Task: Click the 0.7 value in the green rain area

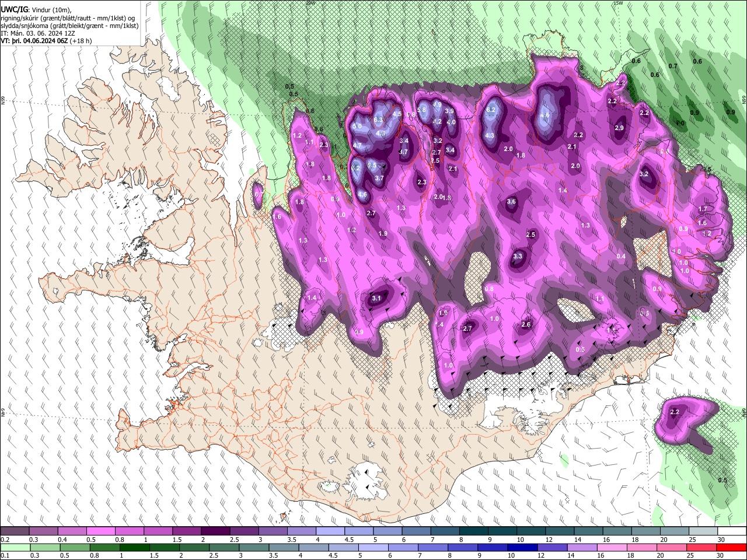Action: click(673, 66)
